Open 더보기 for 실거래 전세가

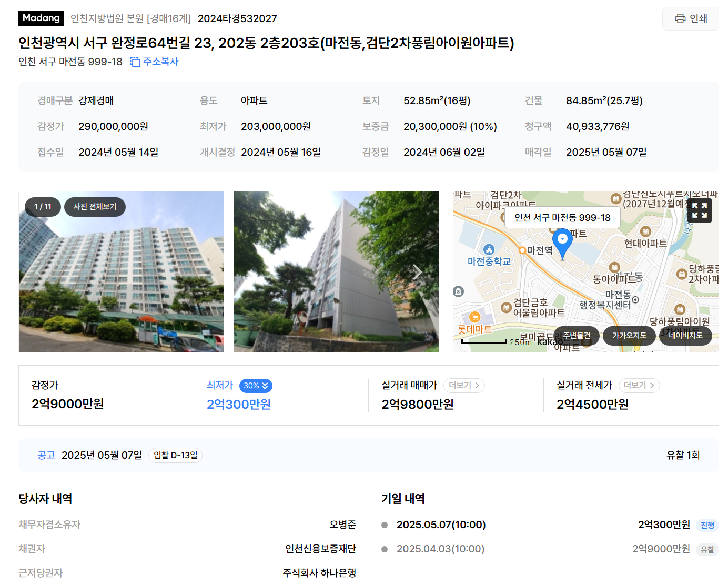pyautogui.click(x=639, y=386)
